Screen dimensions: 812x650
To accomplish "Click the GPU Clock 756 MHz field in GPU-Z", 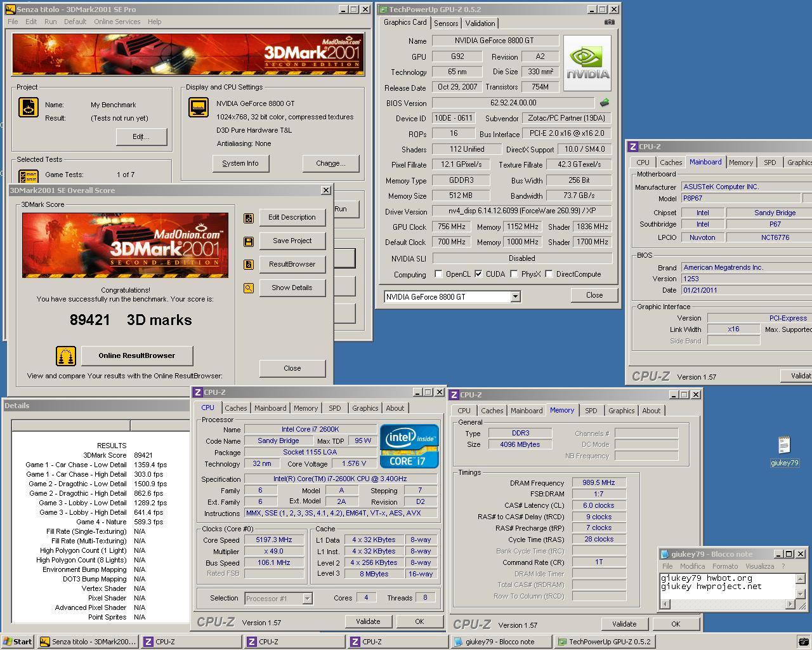I will [x=452, y=227].
